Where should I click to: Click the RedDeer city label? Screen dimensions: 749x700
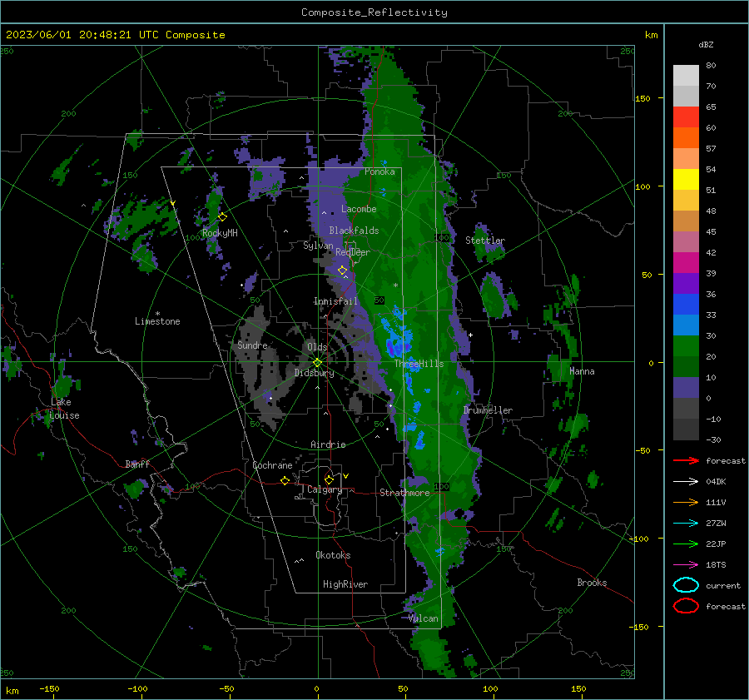pos(353,252)
